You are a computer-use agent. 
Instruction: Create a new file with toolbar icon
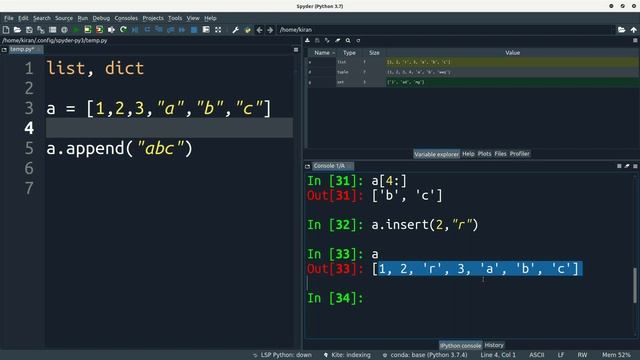(6, 30)
